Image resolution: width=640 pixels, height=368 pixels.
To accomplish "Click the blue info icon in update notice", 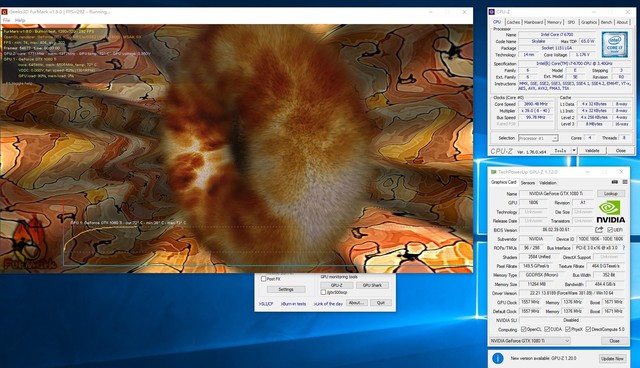I will pos(498,358).
